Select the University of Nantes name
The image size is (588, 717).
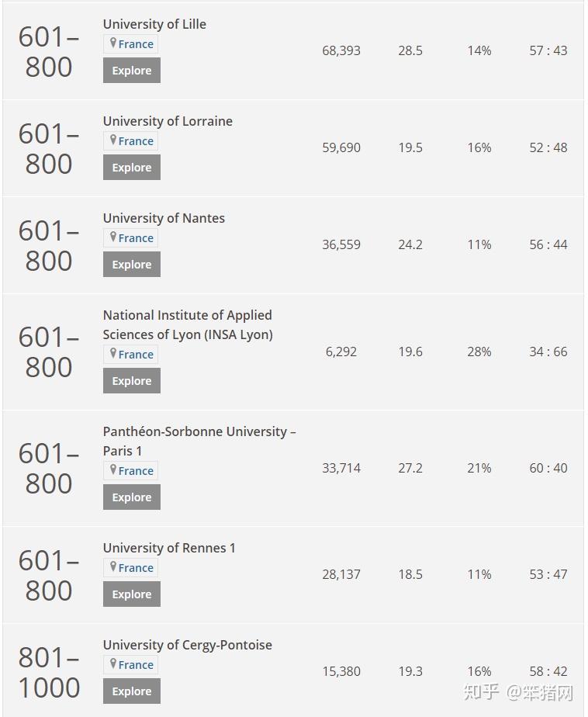(x=164, y=218)
